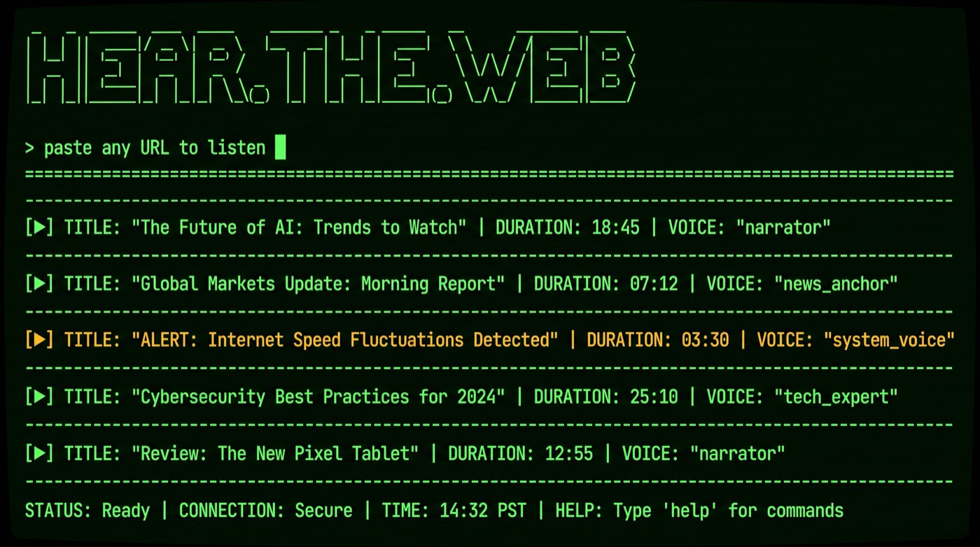
Task: Play the "Review: The New Pixel Tablet" episode
Action: pos(40,453)
